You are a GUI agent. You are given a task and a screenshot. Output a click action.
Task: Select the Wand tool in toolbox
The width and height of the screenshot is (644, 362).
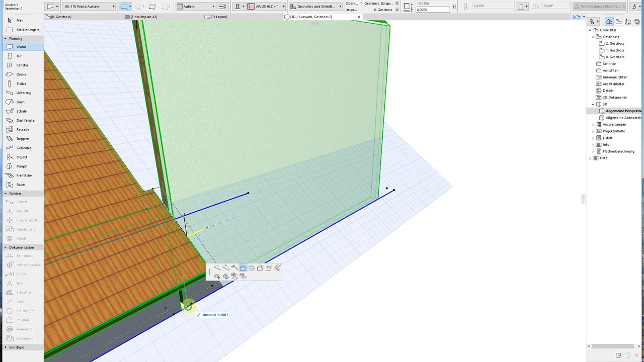[x=21, y=47]
